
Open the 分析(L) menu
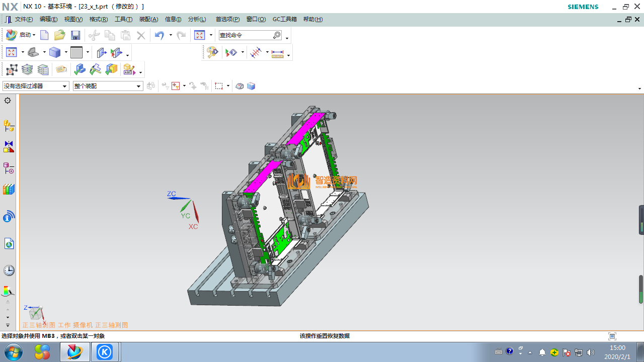(x=197, y=20)
